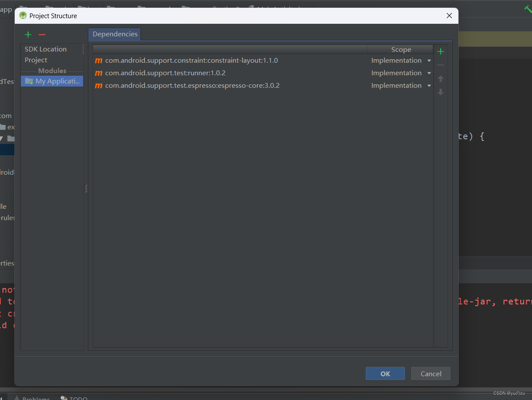
Task: Click red minus to remove selected module
Action: [42, 35]
